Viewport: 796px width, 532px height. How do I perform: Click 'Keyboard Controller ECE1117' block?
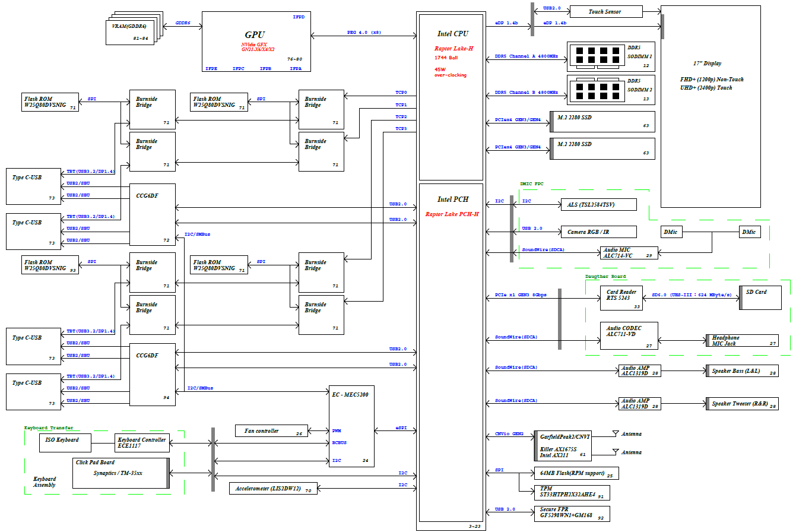[x=143, y=442]
